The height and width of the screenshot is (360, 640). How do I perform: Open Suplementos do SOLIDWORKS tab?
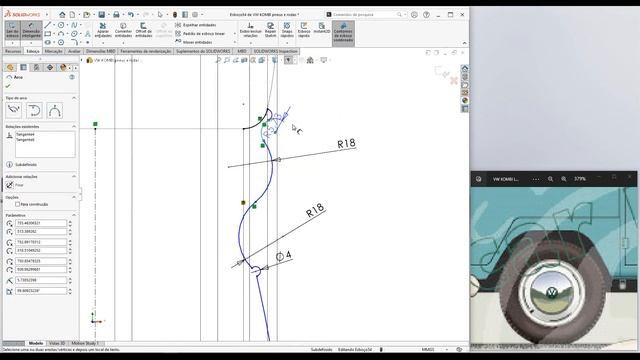click(x=203, y=51)
